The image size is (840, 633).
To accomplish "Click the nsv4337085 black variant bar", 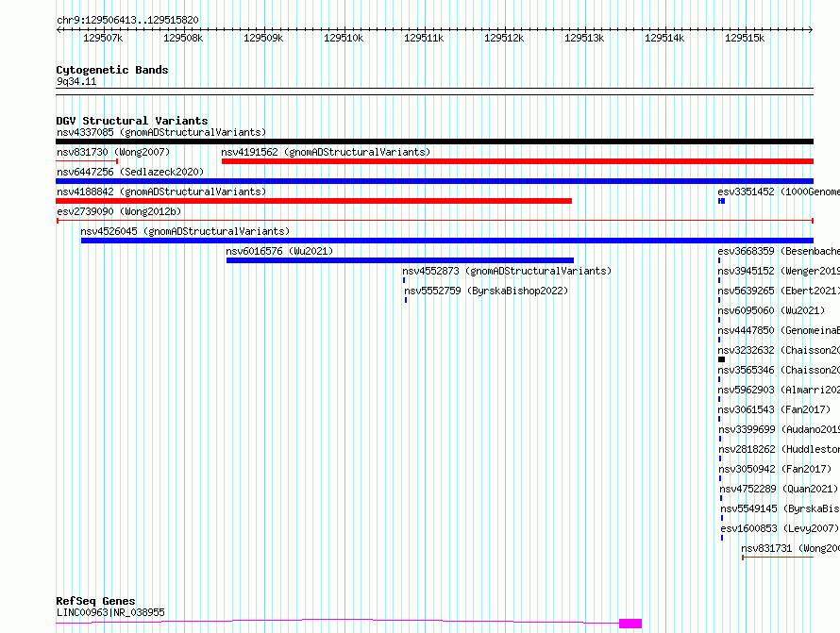I will [434, 142].
